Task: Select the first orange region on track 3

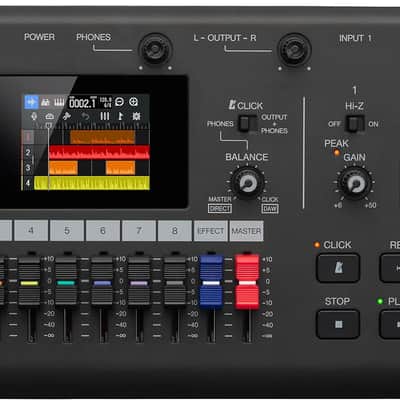Action: [63, 168]
